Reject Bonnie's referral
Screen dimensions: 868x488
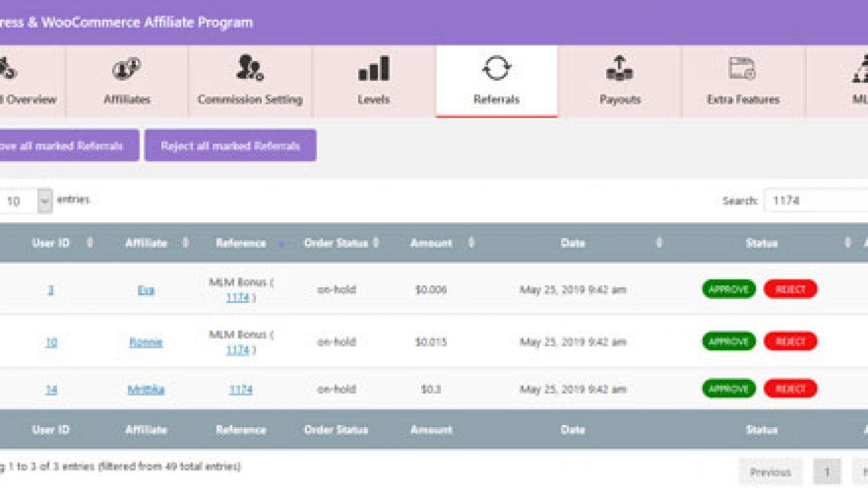791,341
